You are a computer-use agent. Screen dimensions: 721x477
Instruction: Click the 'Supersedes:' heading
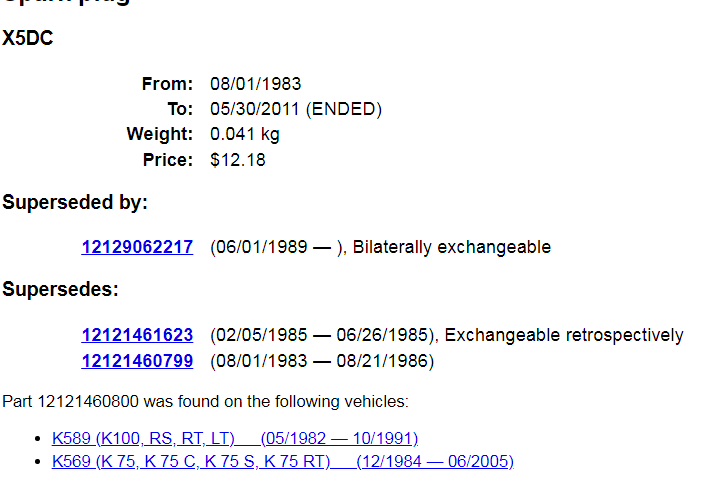[61, 290]
